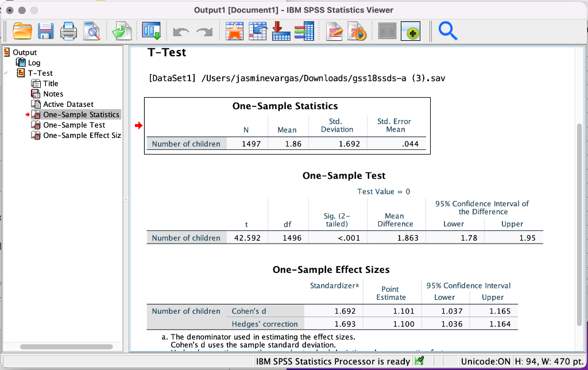This screenshot has height=370, width=588.
Task: Click the t value 42.592
Action: click(x=247, y=238)
